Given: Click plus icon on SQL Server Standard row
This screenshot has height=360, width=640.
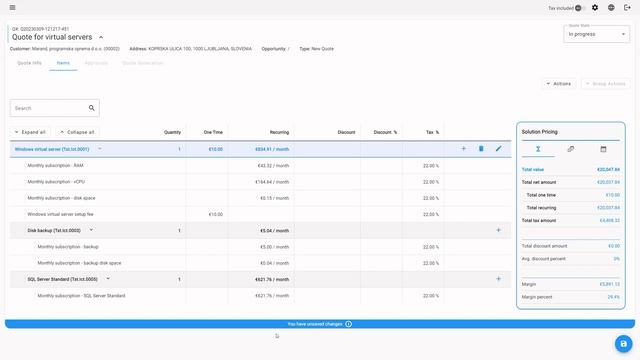Looking at the screenshot, I should point(498,279).
